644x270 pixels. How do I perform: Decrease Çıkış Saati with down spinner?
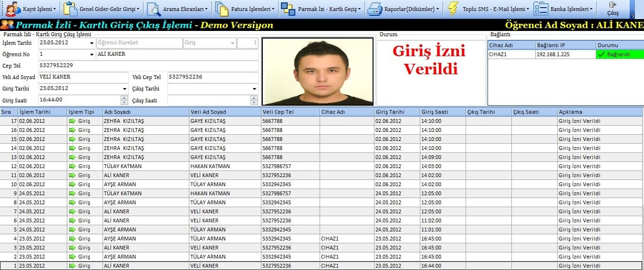click(x=254, y=102)
